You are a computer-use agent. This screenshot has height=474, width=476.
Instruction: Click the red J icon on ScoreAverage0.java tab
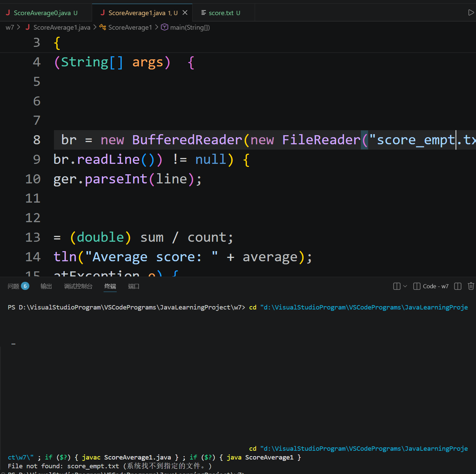pyautogui.click(x=8, y=13)
